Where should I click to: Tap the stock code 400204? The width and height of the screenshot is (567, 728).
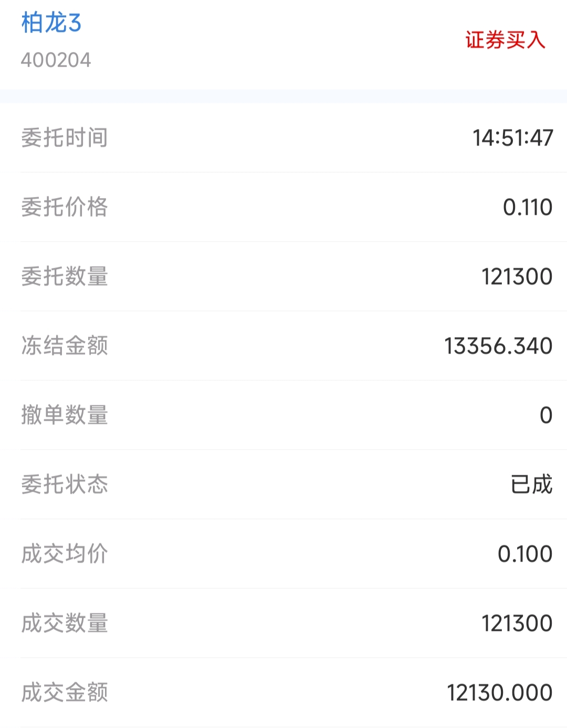56,60
